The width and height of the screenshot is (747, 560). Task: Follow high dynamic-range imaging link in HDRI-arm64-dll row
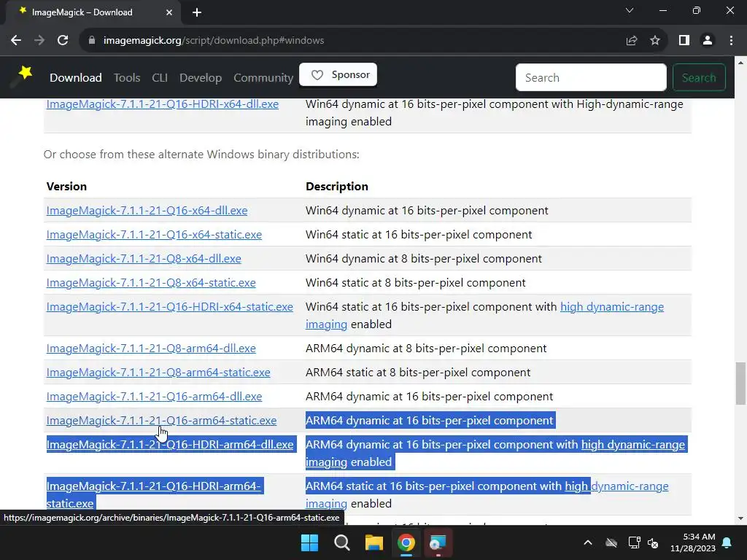pos(633,445)
